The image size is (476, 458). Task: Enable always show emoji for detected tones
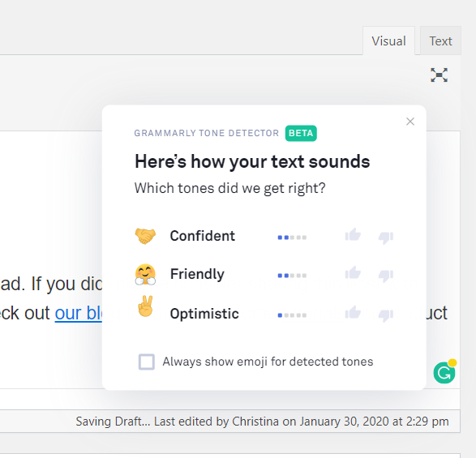click(x=146, y=362)
